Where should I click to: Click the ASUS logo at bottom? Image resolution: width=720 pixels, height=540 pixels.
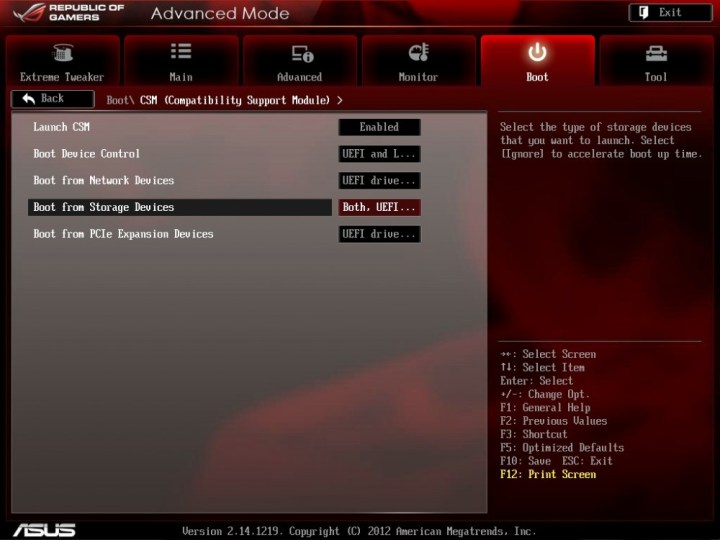[x=43, y=529]
